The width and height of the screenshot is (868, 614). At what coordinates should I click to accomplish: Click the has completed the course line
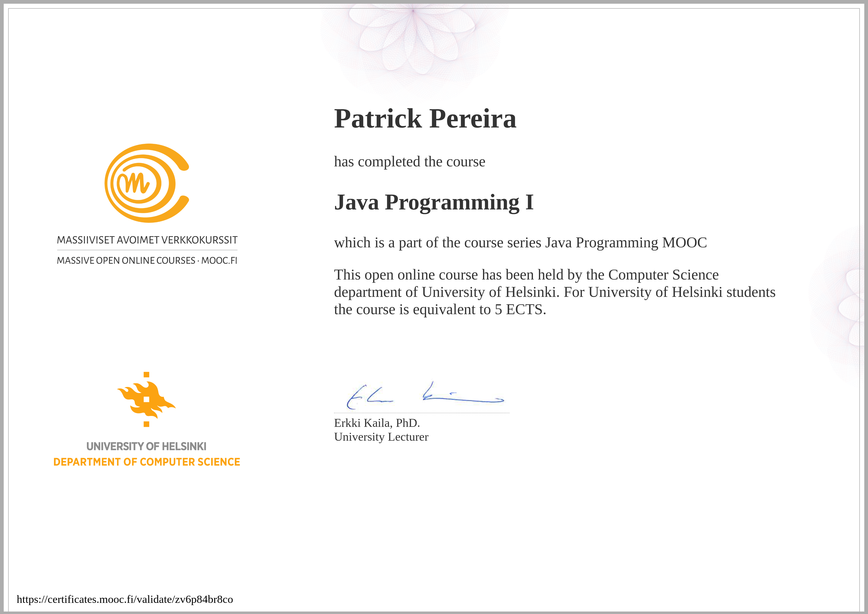[x=410, y=161]
